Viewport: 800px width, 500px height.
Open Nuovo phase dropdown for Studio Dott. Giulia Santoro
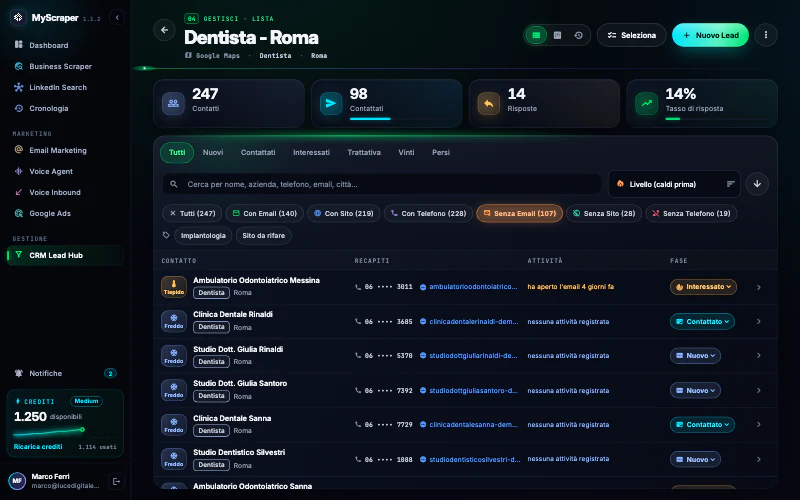point(695,390)
